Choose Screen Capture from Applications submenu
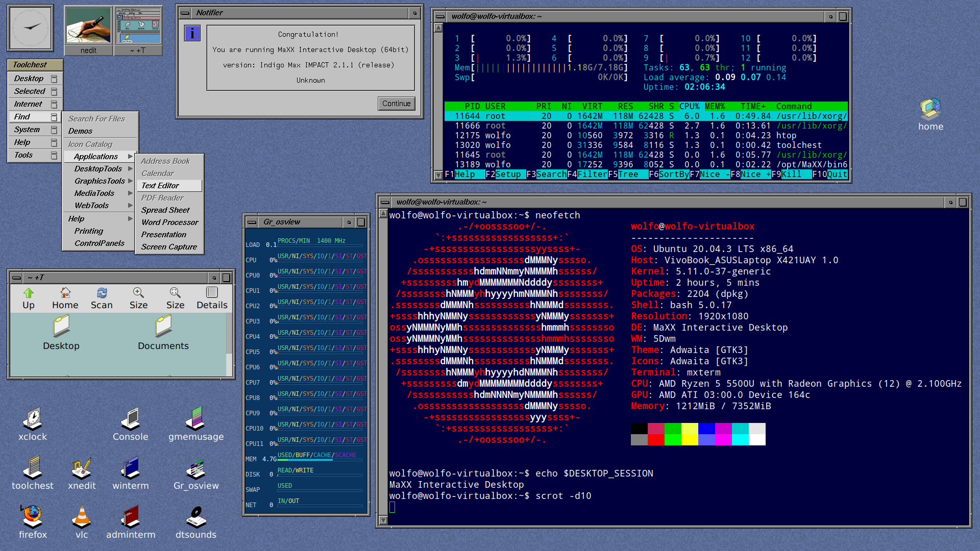This screenshot has width=980, height=551. tap(169, 247)
